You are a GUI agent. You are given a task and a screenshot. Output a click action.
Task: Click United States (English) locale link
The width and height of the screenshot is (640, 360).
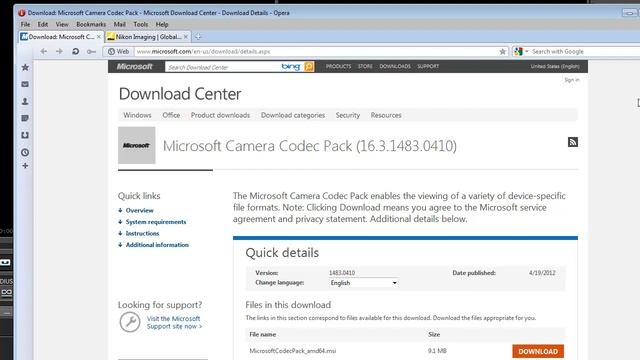tap(555, 66)
